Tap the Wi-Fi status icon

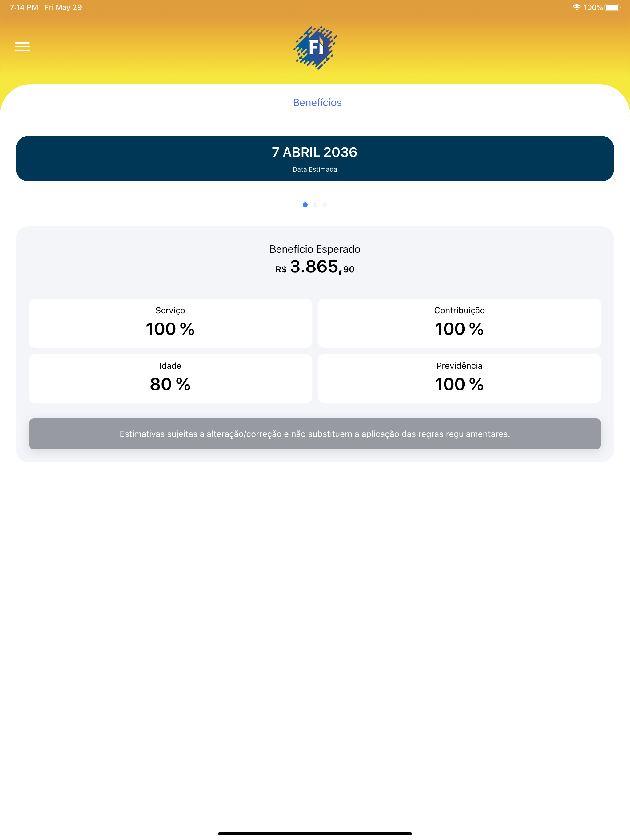576,7
